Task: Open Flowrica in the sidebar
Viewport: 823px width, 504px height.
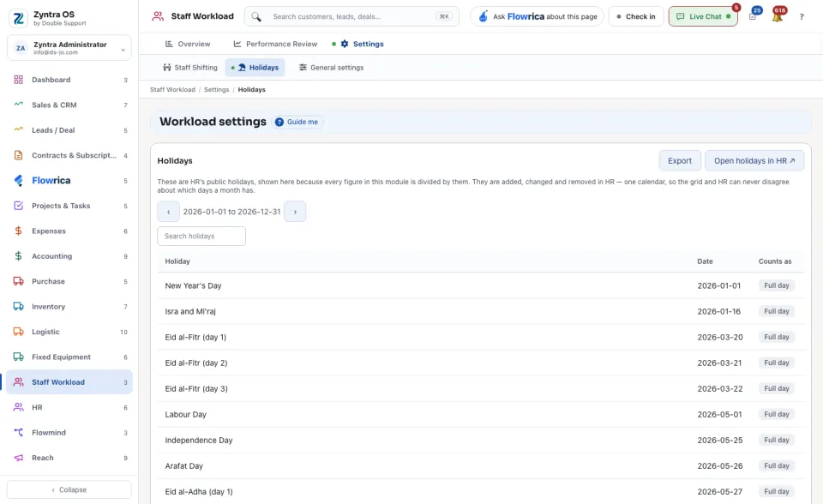Action: (69, 181)
